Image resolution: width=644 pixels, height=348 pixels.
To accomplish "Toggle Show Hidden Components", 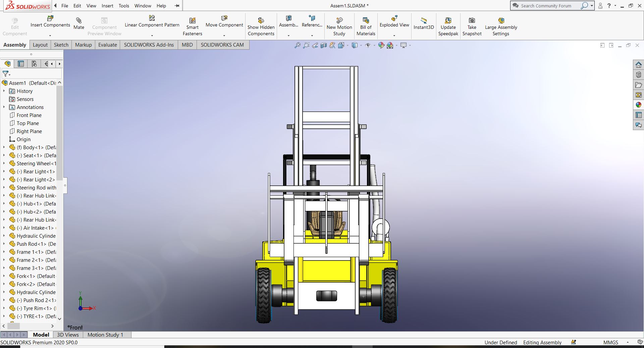I will (x=261, y=20).
